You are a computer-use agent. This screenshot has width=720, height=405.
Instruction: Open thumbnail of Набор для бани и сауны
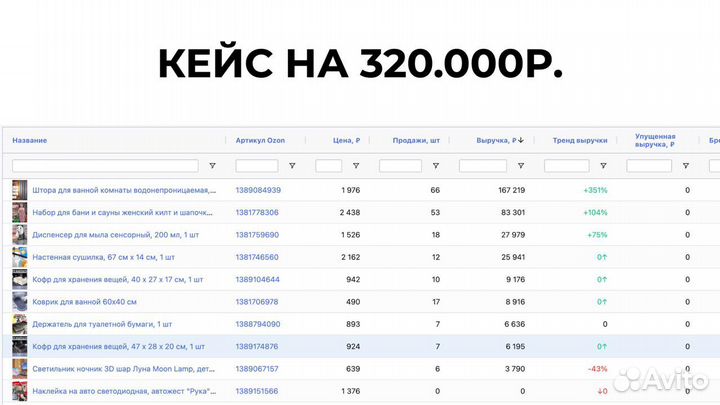[x=19, y=213]
